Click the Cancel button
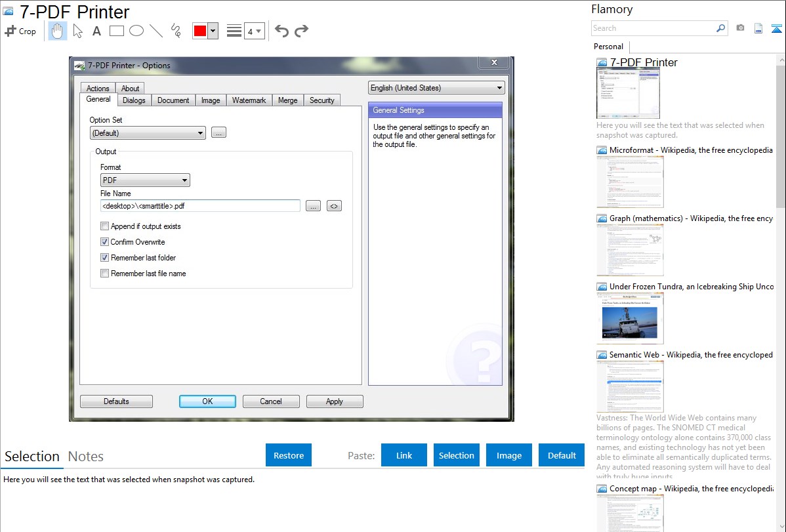This screenshot has width=786, height=532. (x=271, y=401)
